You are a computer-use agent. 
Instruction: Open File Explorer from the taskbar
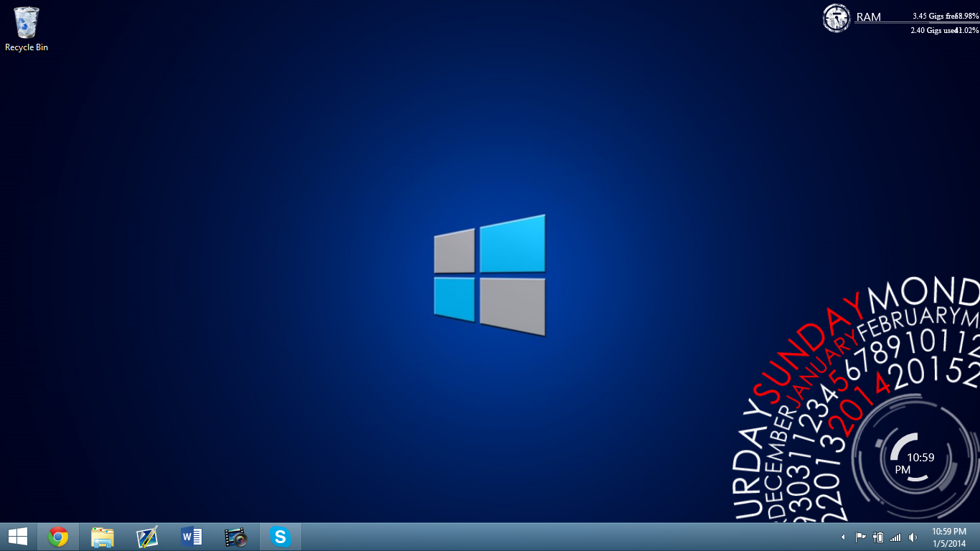[x=103, y=537]
